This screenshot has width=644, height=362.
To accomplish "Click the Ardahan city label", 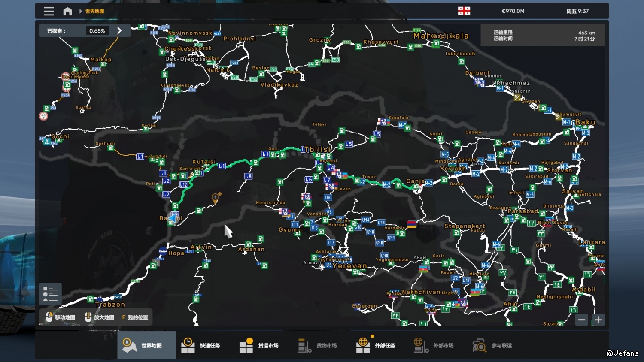I will [x=252, y=249].
